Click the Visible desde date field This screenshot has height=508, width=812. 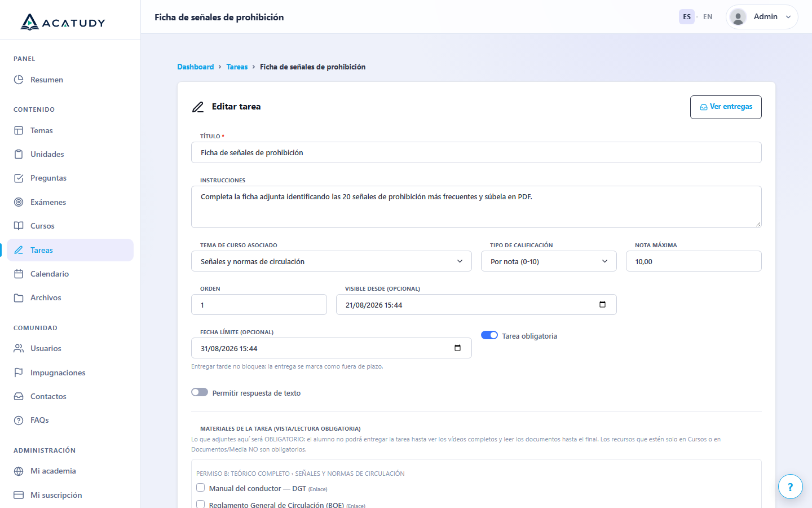click(476, 305)
